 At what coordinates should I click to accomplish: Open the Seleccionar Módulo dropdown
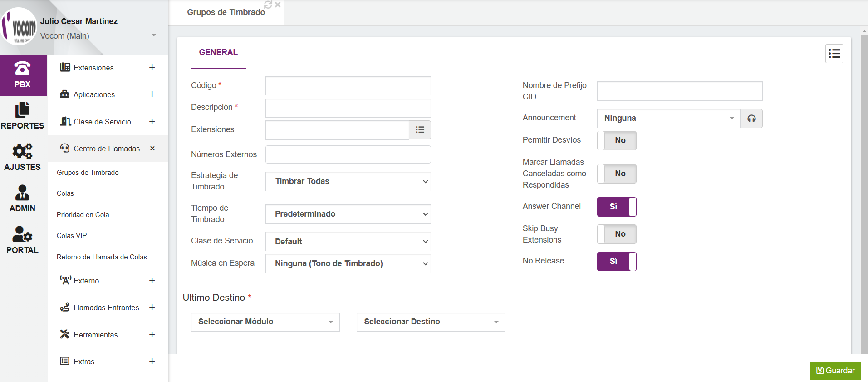coord(265,322)
